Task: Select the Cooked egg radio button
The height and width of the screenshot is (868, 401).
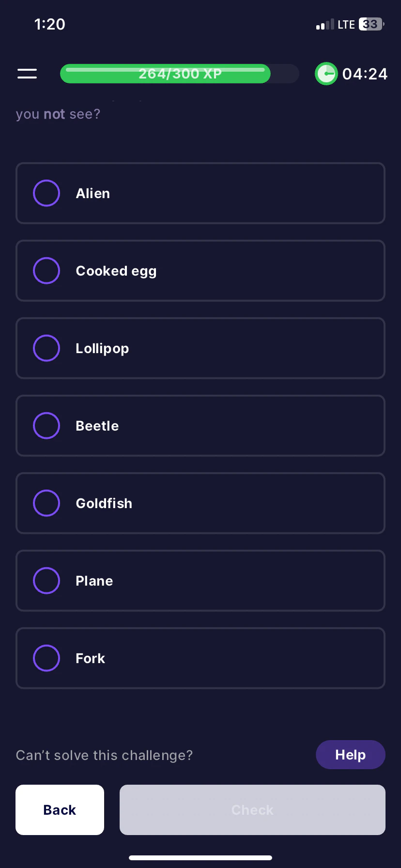Action: tap(46, 271)
